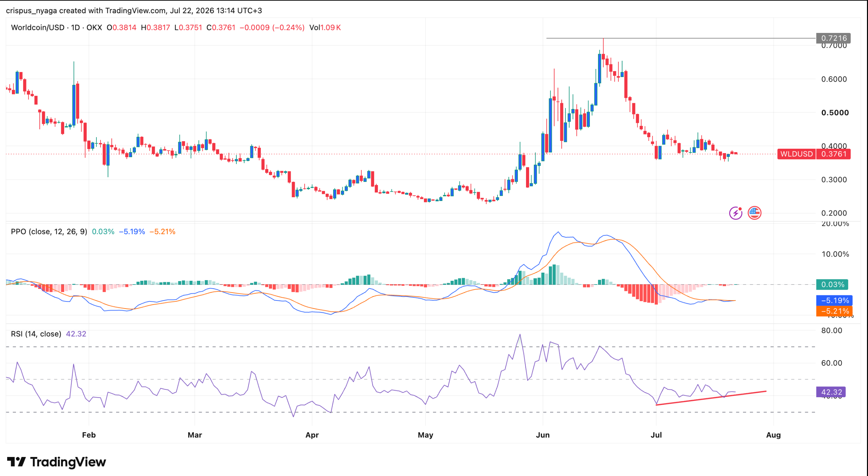Click the red RSI trendline
Screen dimensions: 868x476
coord(711,398)
